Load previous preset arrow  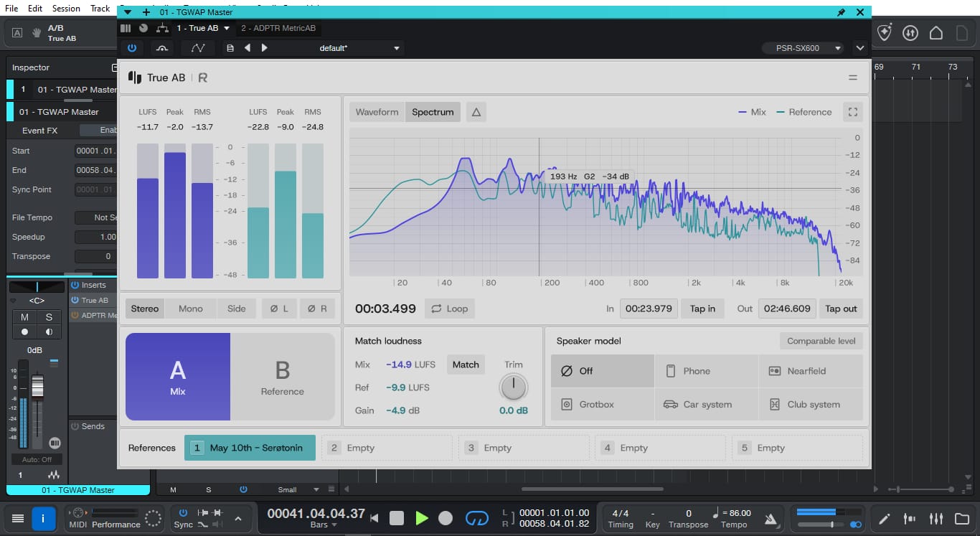pos(248,48)
